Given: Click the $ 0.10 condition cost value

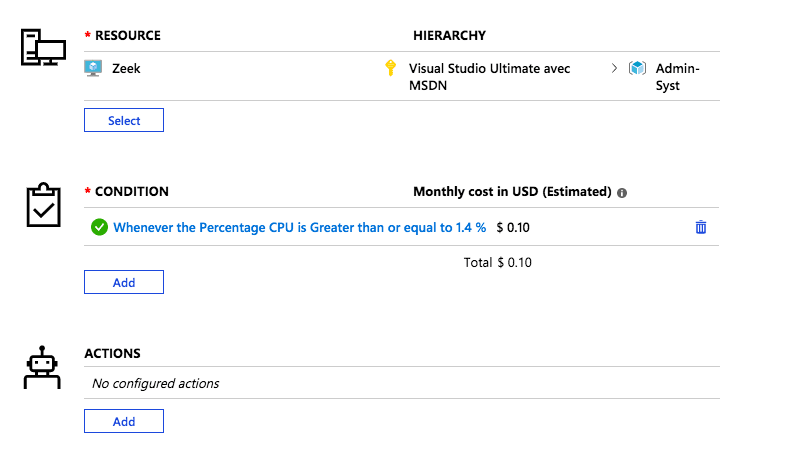Looking at the screenshot, I should point(513,227).
